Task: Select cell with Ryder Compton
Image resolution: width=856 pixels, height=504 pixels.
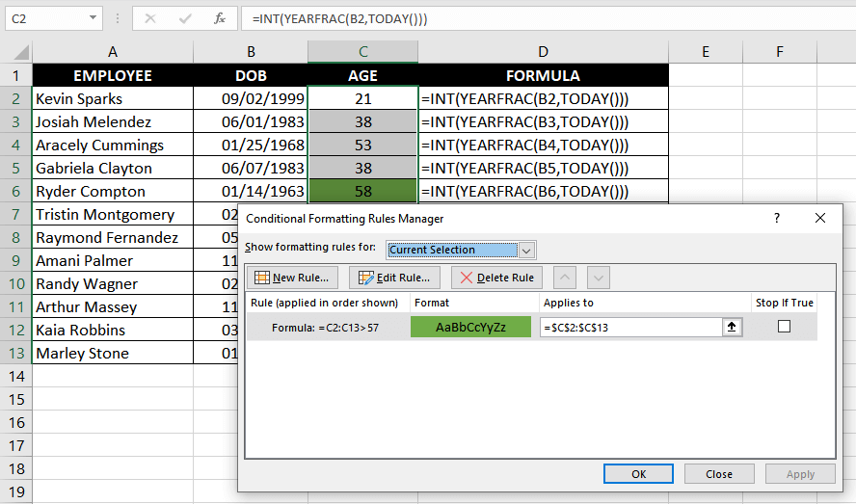Action: (x=113, y=191)
